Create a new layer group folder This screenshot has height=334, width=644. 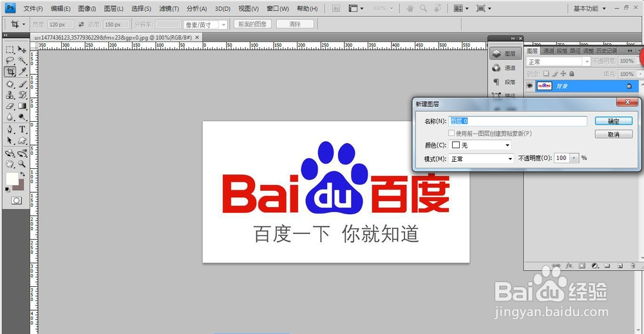pos(607,266)
